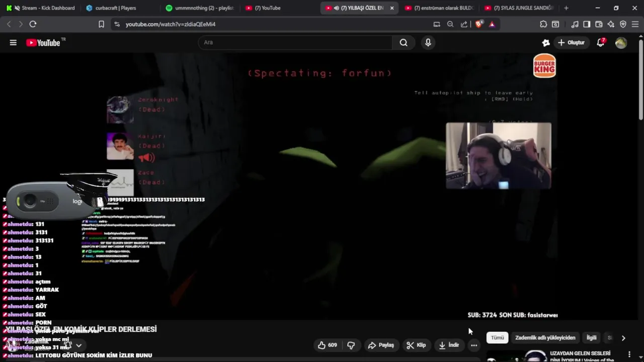This screenshot has width=644, height=362.
Task: Open the music note playlist icon
Action: [575, 24]
